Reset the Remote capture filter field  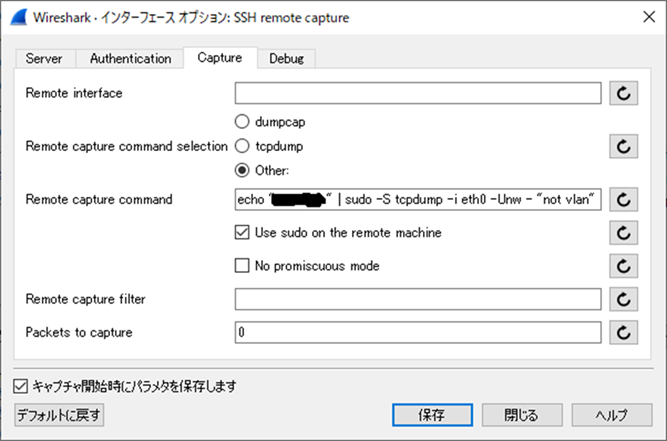click(x=623, y=299)
